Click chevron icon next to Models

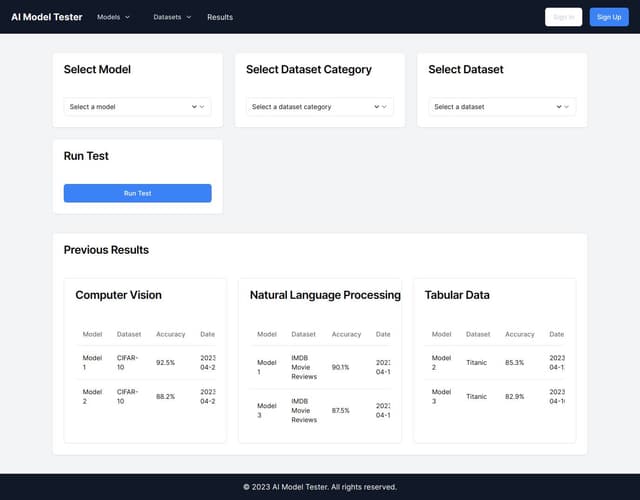point(127,17)
